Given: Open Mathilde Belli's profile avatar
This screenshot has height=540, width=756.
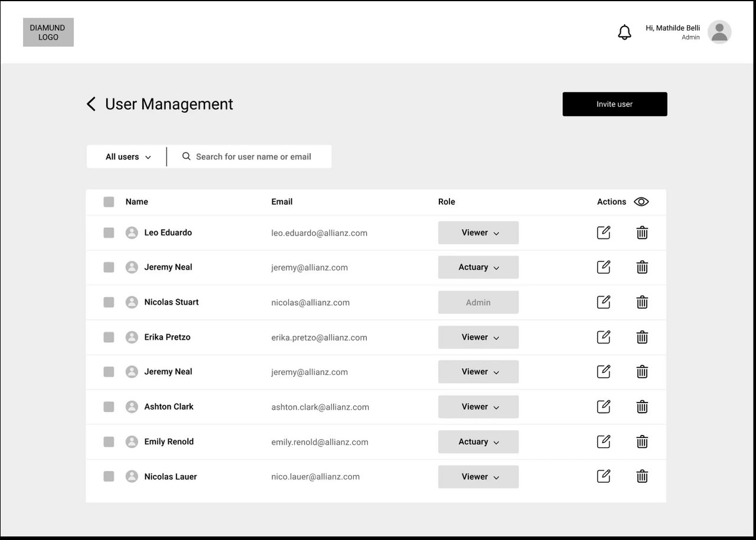Looking at the screenshot, I should click(719, 32).
